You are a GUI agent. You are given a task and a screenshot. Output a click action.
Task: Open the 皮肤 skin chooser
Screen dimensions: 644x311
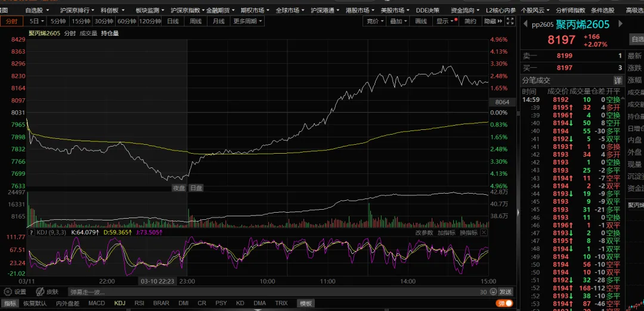coord(47,292)
